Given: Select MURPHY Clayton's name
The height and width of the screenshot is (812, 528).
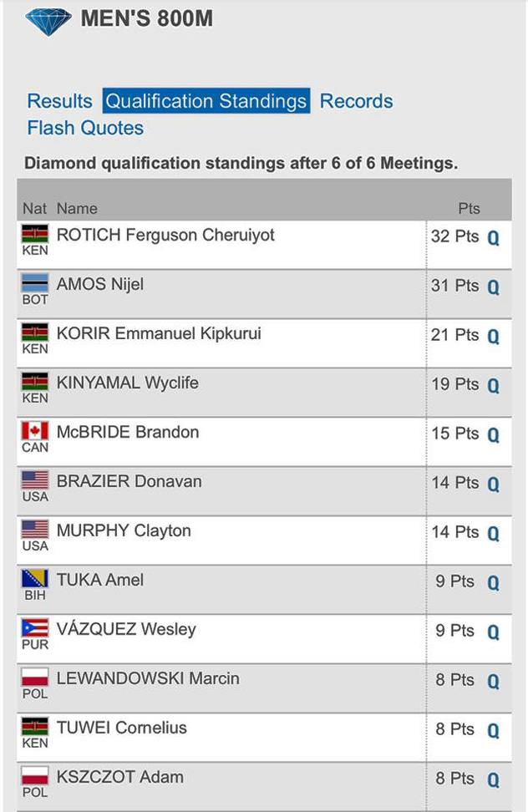Looking at the screenshot, I should [124, 530].
